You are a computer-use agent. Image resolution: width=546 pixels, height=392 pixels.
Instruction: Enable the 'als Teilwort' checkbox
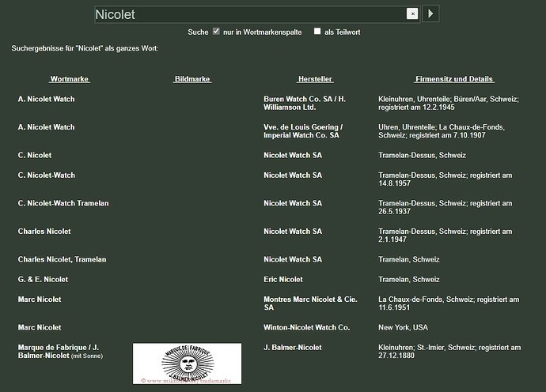click(x=317, y=31)
